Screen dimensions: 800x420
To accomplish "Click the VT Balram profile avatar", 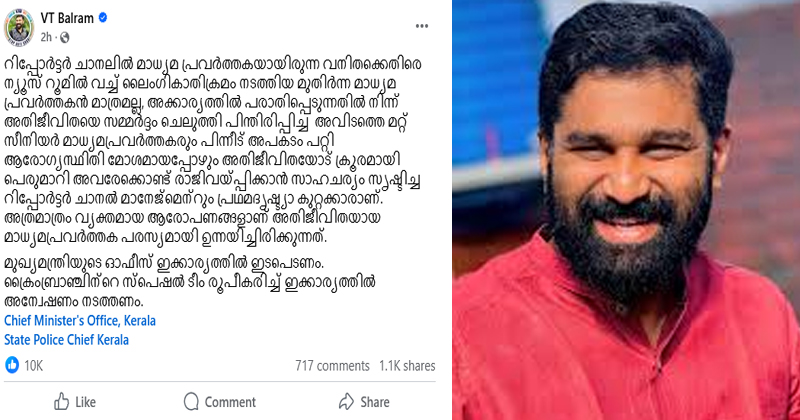I will [x=19, y=27].
